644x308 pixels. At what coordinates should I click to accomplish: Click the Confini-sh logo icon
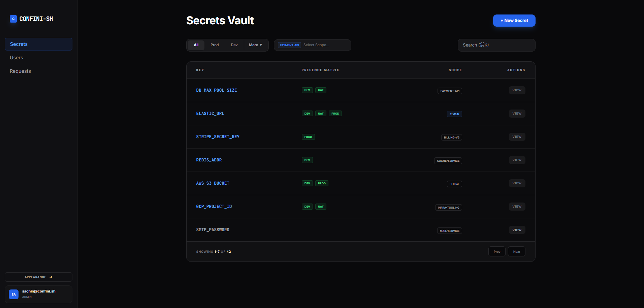click(13, 19)
